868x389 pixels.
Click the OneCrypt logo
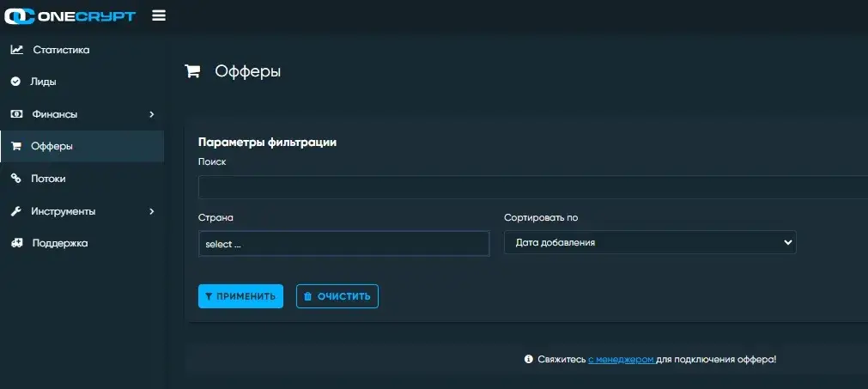70,16
